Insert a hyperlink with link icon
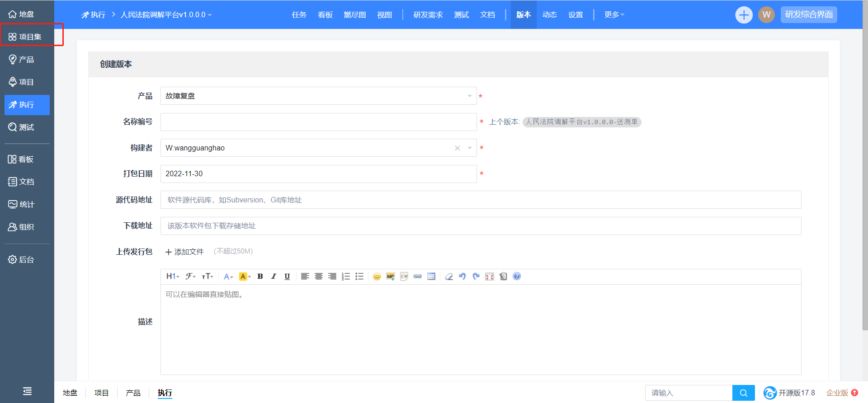The width and height of the screenshot is (868, 403). pyautogui.click(x=418, y=276)
